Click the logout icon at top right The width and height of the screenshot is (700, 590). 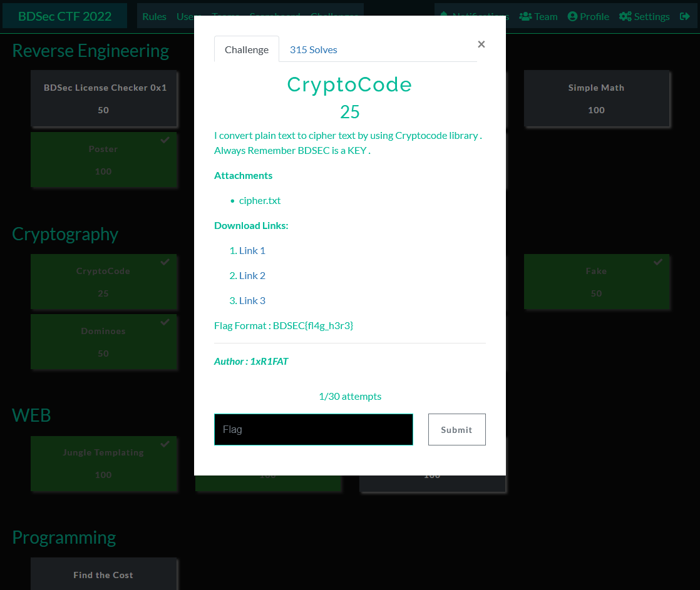[x=686, y=16]
